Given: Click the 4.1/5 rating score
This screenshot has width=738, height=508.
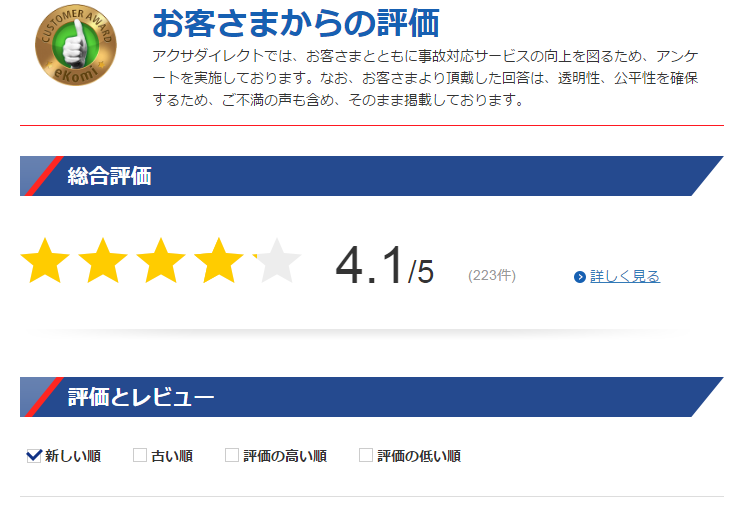Looking at the screenshot, I should pos(385,266).
